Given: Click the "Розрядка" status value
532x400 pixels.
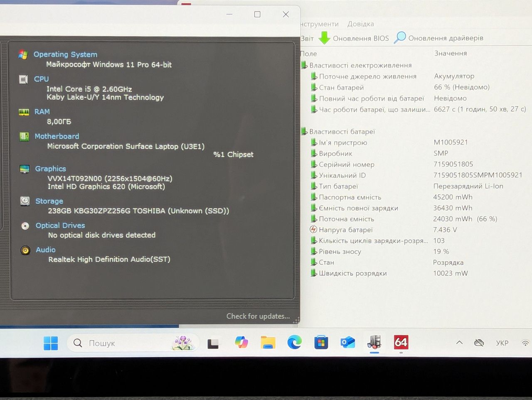Looking at the screenshot, I should click(x=448, y=263).
